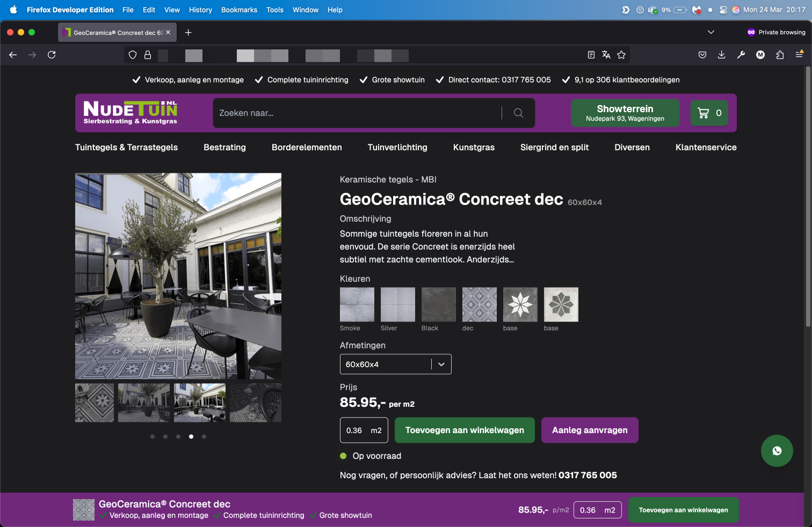
Task: Click the battery status icon
Action: (680, 10)
